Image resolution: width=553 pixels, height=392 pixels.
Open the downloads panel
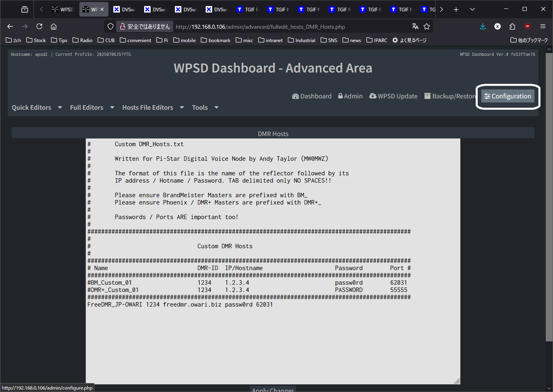point(483,26)
